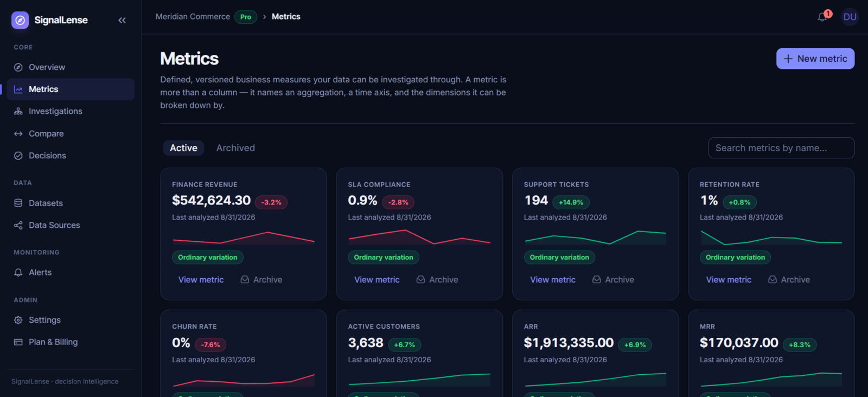
Task: Click the +6.9% badge on ARR card
Action: (x=635, y=345)
